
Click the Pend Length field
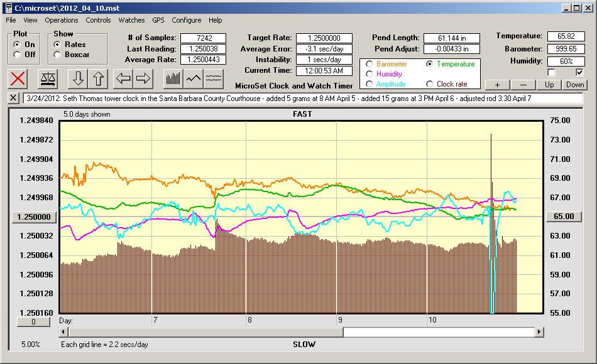coord(452,38)
